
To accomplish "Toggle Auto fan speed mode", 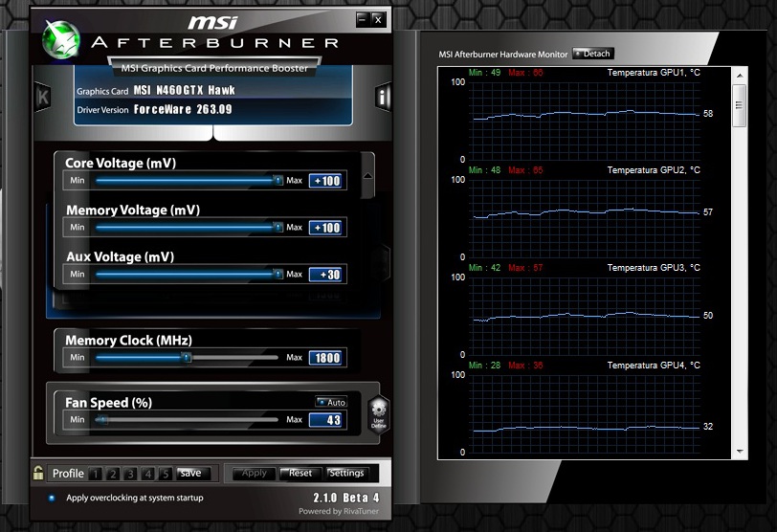I will coord(331,402).
